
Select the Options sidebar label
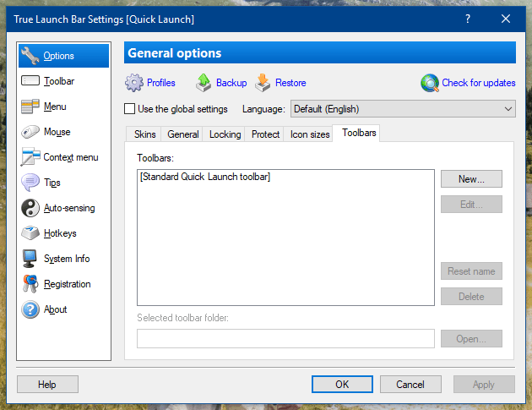[x=59, y=56]
